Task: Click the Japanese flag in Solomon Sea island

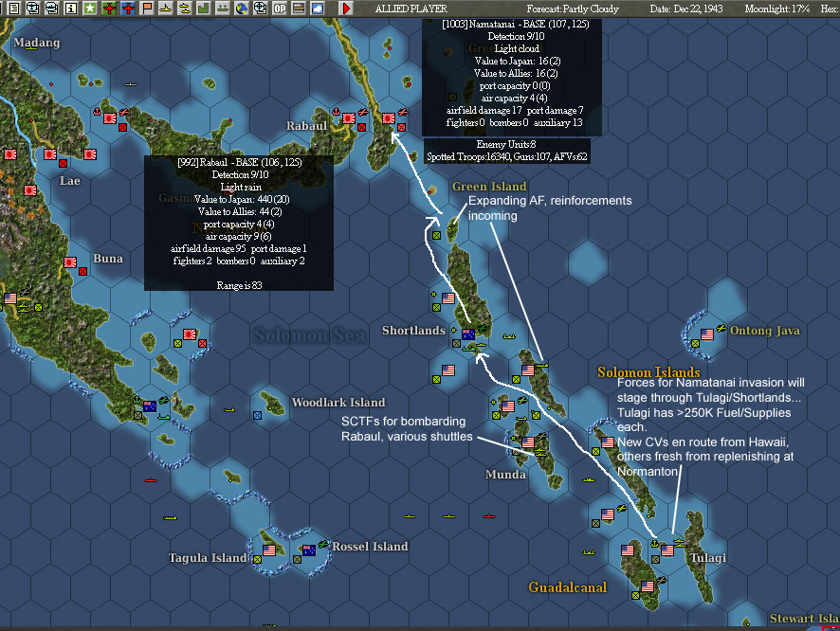Action: (x=190, y=334)
